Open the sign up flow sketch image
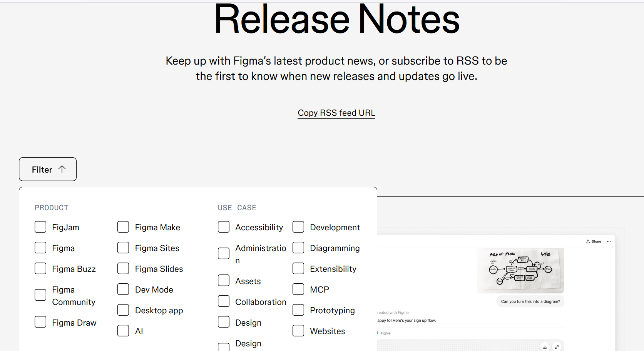Image resolution: width=644 pixels, height=351 pixels. (520, 270)
